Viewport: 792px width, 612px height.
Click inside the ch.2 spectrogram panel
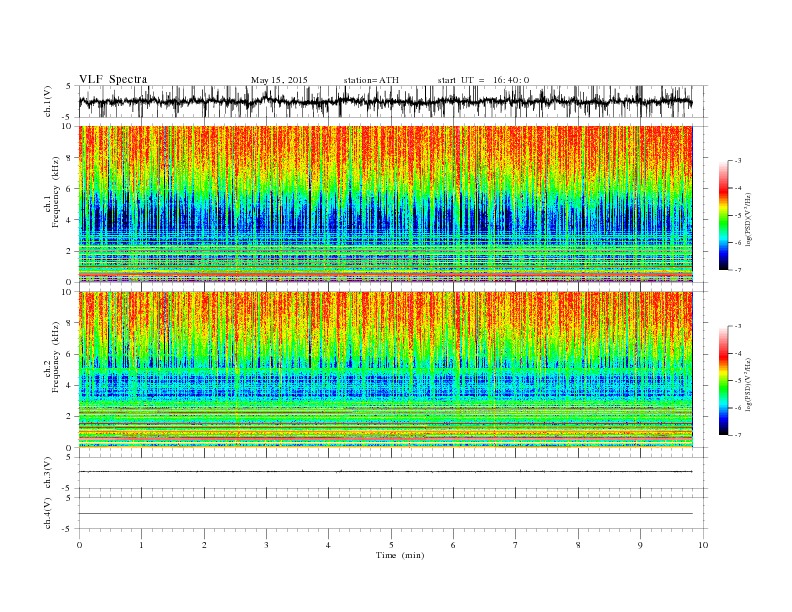click(x=385, y=370)
